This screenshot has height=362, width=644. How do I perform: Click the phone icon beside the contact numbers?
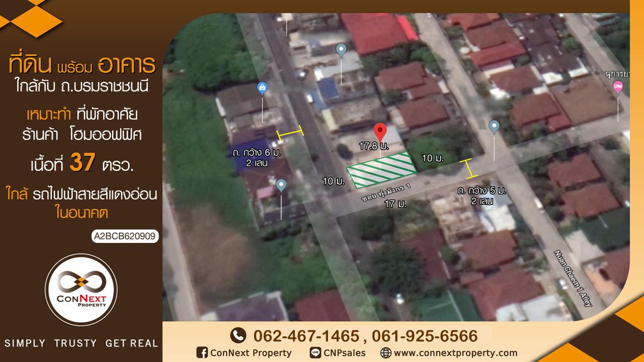tap(238, 335)
